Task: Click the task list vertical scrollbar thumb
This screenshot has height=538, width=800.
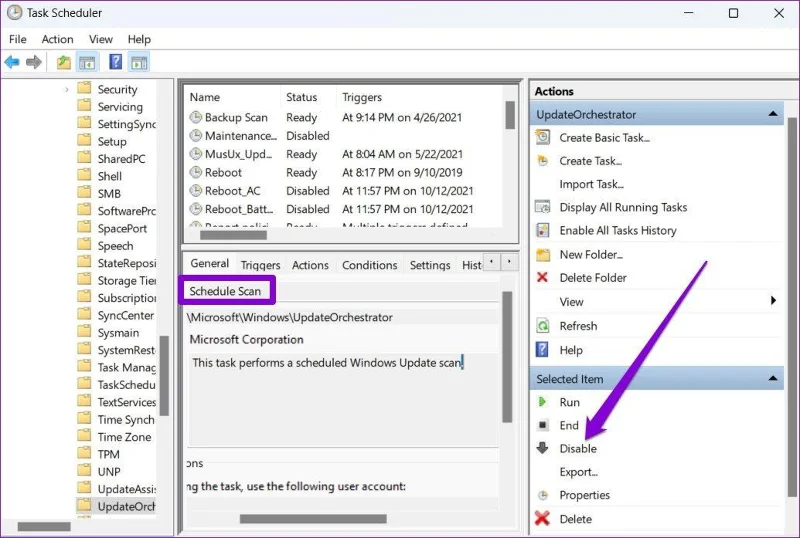Action: [x=510, y=114]
